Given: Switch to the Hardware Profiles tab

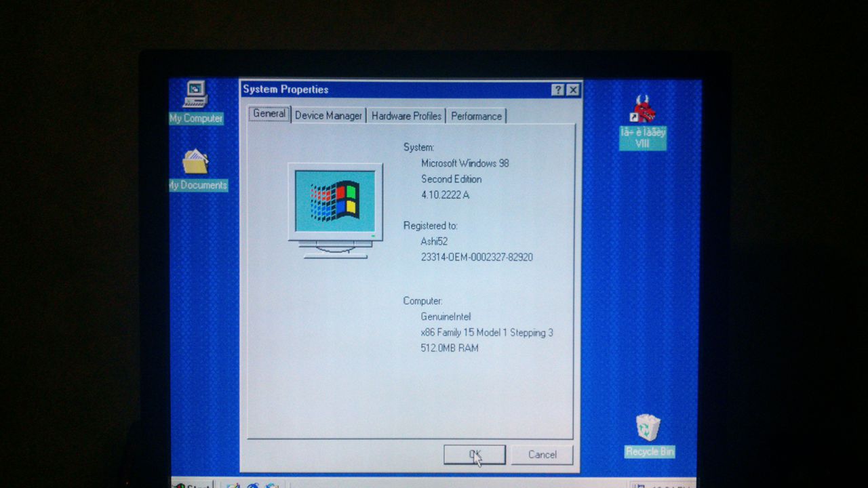Looking at the screenshot, I should point(406,116).
